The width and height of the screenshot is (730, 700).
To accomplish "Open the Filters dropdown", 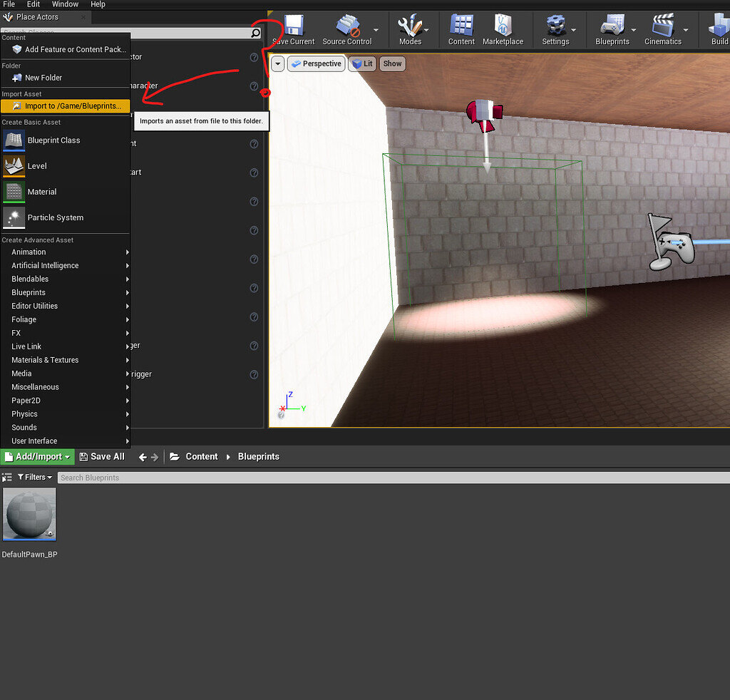I will click(x=35, y=477).
